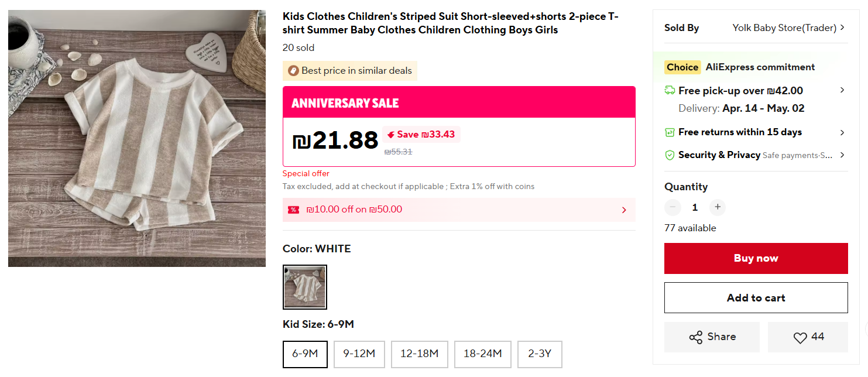Expand the Yolk Baby Store seller details
Viewport: 868px width, 377px height.
(842, 28)
